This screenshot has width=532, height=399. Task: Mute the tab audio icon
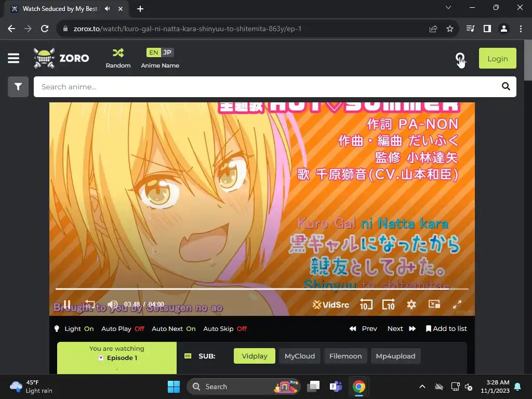[x=108, y=9]
